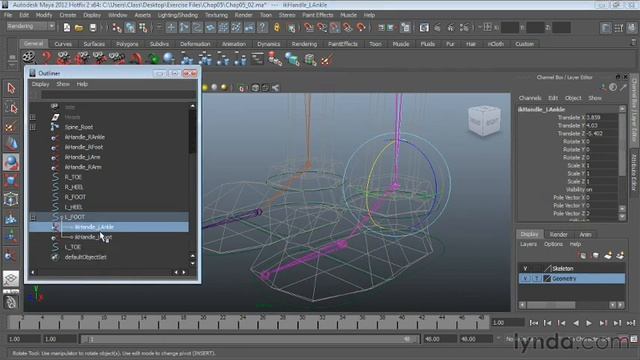Click create layer from selected icon
The image size is (640, 360).
pyautogui.click(x=620, y=256)
